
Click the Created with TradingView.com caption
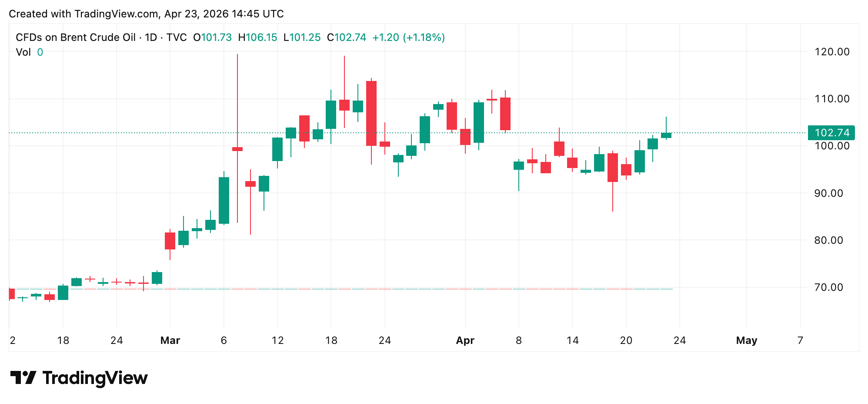tap(146, 14)
